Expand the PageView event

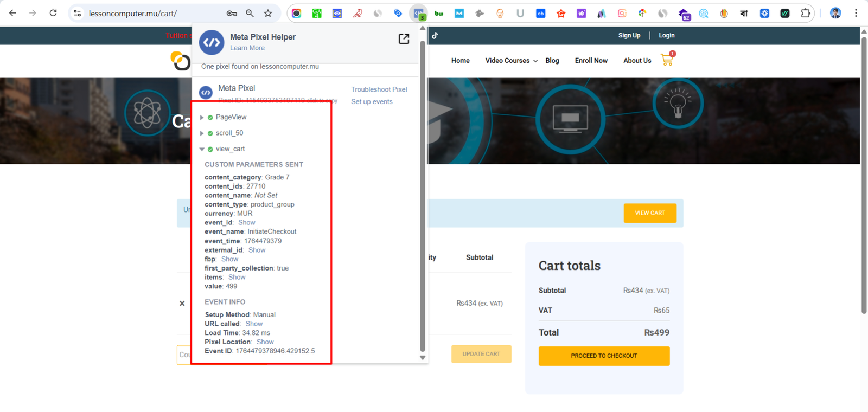click(x=202, y=118)
